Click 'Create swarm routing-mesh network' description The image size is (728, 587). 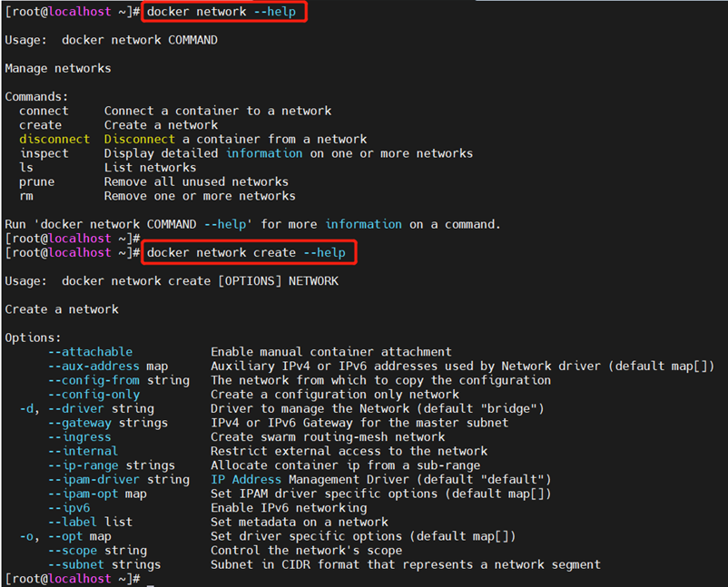328,437
